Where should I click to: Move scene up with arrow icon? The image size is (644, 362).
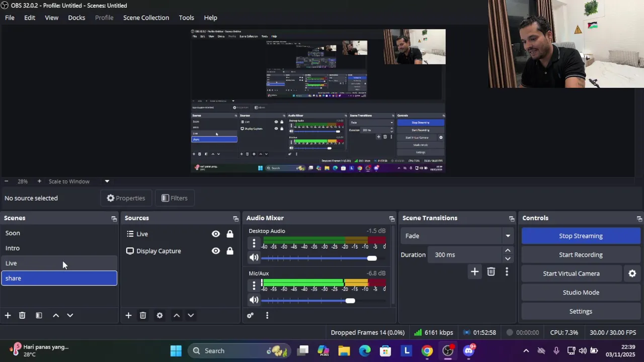click(56, 315)
